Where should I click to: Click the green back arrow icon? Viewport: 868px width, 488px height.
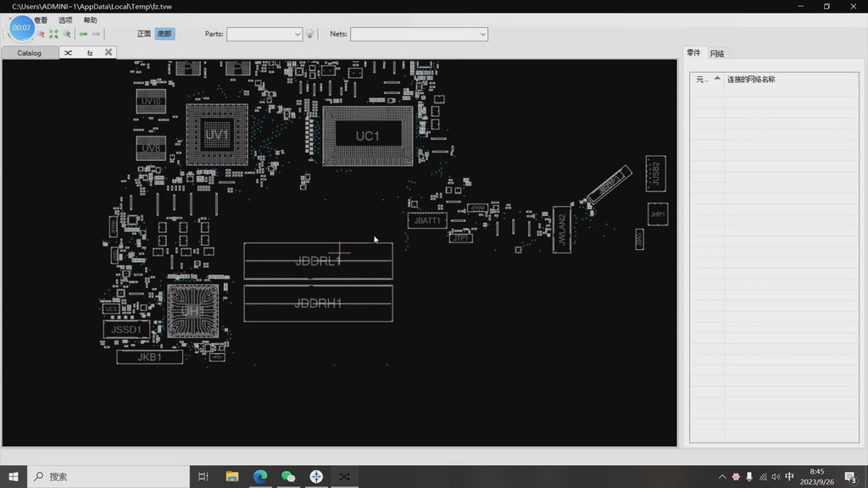pyautogui.click(x=83, y=35)
